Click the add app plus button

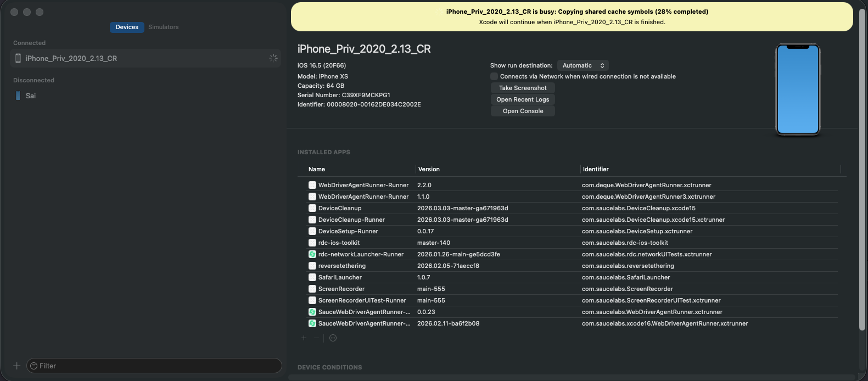(x=304, y=338)
